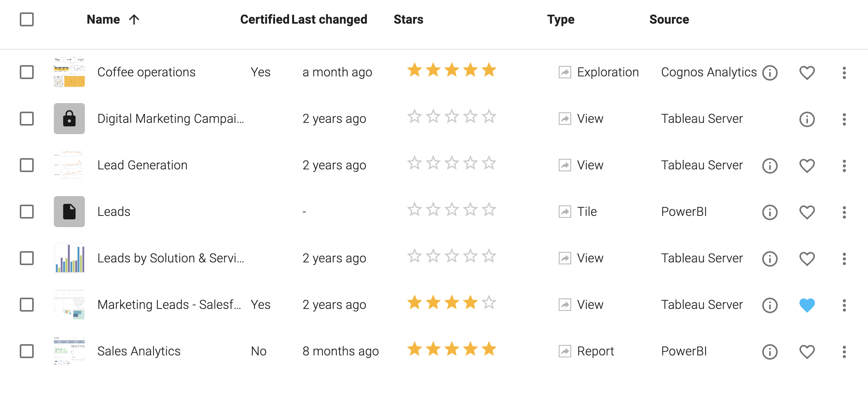Select the Coffee operations checkbox
Screen dimensions: 868x393
coord(27,72)
